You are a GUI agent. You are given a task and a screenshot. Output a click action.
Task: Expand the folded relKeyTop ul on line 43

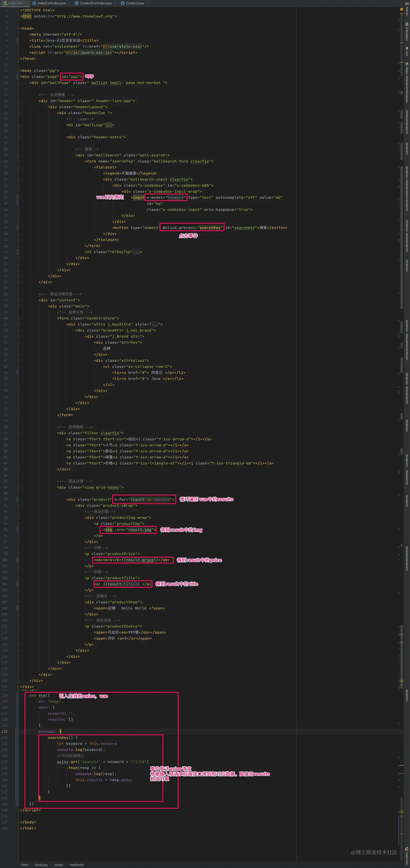click(136, 252)
